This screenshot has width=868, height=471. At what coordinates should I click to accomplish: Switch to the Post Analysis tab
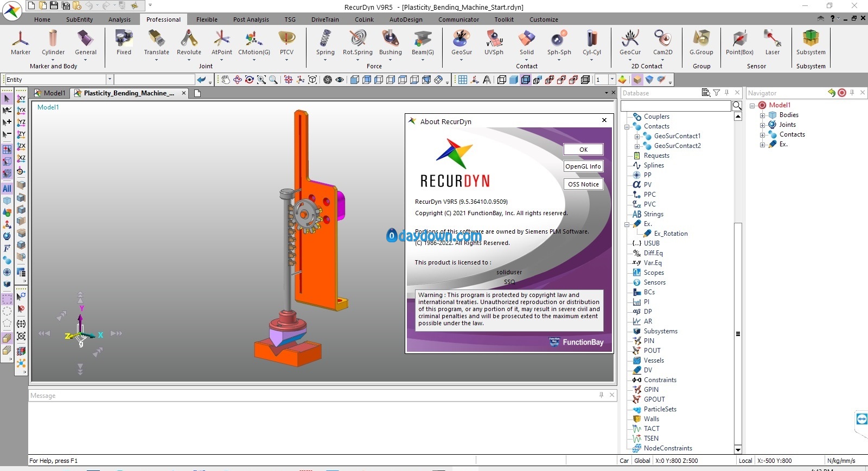click(251, 20)
